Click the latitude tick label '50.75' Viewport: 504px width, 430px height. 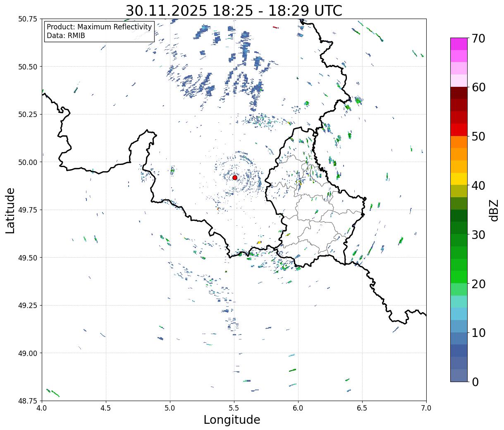click(x=28, y=19)
